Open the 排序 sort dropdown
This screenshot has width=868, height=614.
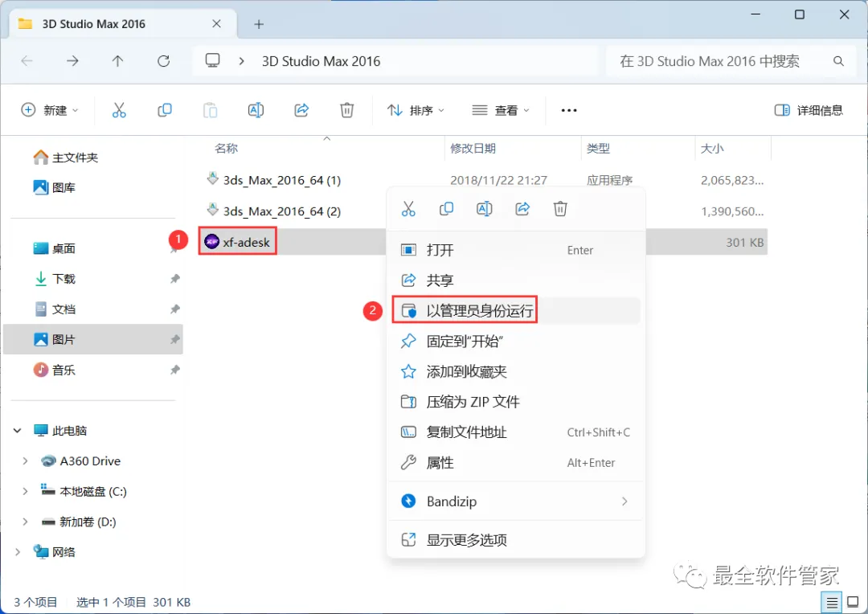point(416,110)
